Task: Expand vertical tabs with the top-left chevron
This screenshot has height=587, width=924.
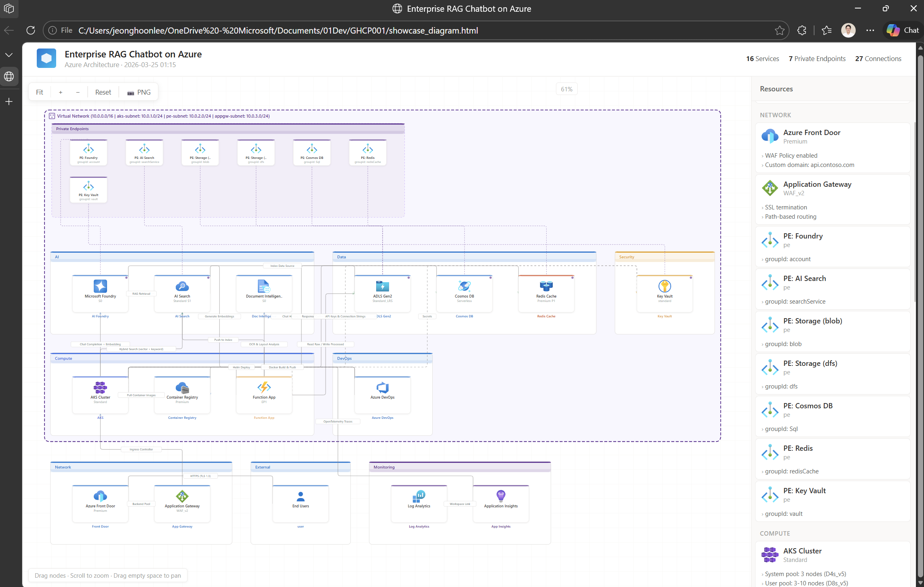Action: click(9, 55)
